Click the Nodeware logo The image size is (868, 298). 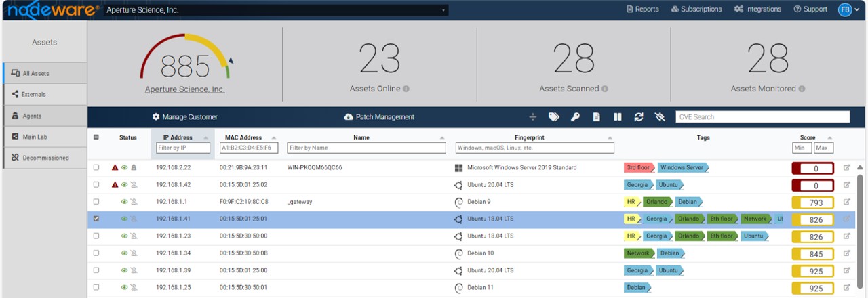tap(54, 9)
